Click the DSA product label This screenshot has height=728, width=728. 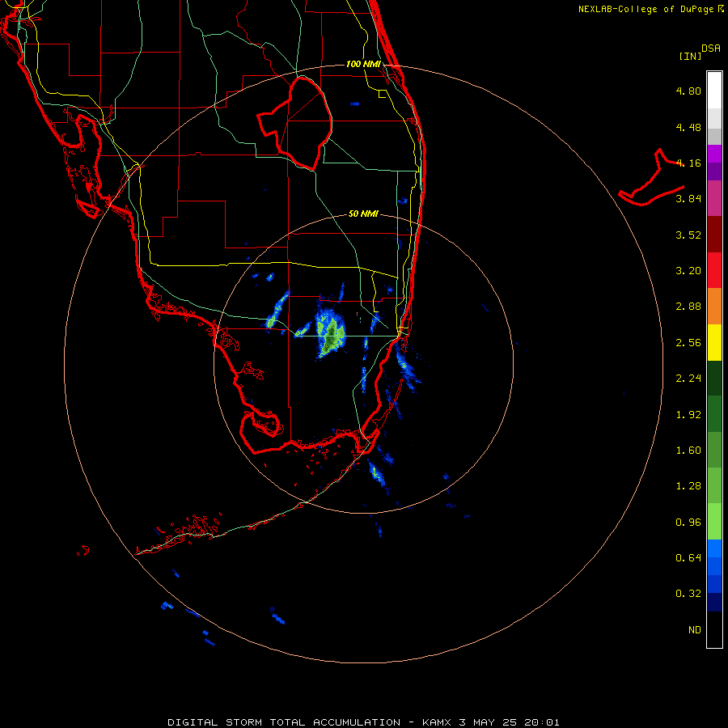pos(711,49)
